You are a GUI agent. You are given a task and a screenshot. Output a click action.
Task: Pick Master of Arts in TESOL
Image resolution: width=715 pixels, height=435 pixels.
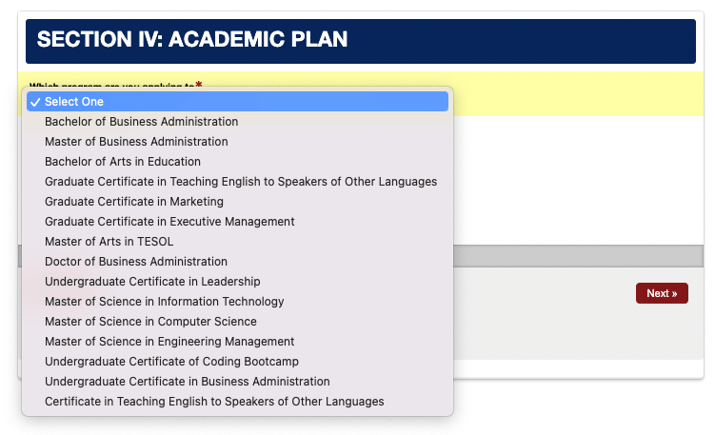[237, 242]
